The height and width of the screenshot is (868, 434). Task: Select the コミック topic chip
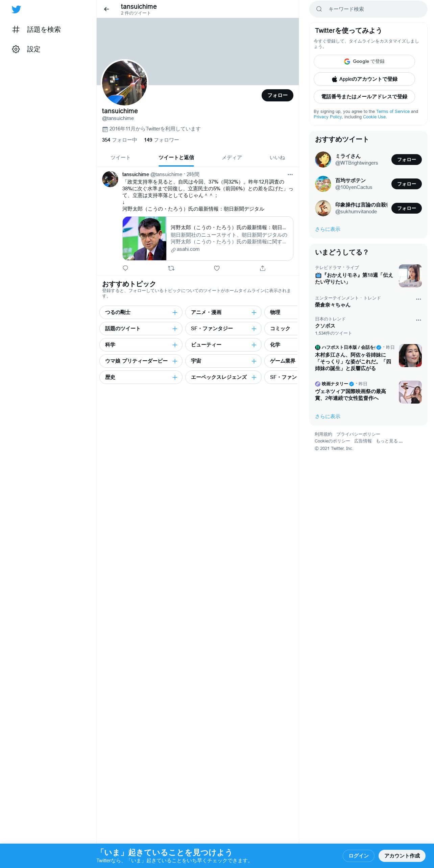click(281, 329)
